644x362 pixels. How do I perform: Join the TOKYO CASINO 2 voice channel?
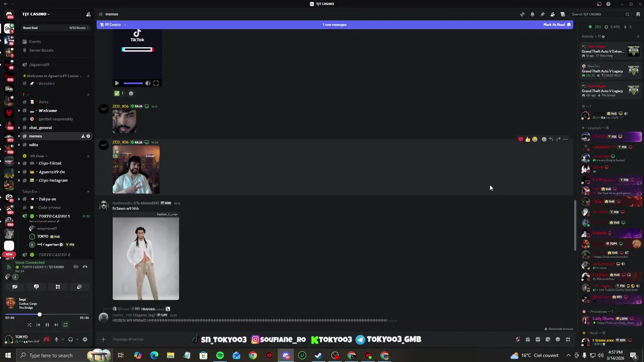click(55, 255)
